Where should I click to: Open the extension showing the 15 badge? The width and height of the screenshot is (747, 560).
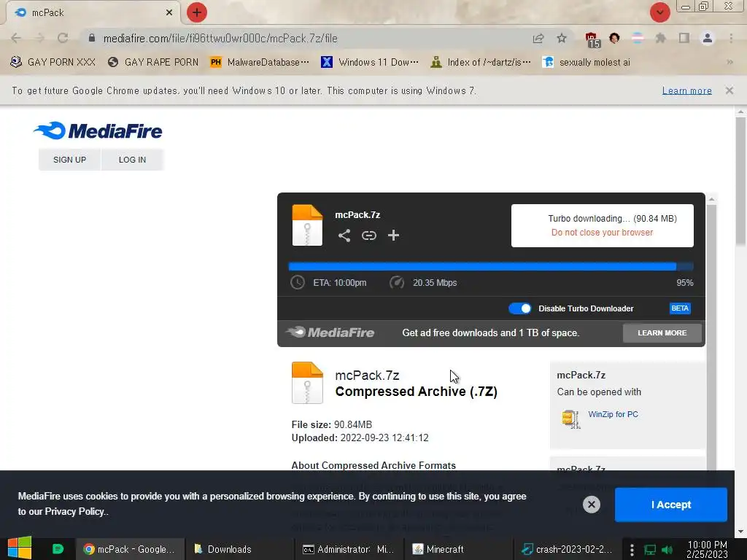(x=592, y=39)
